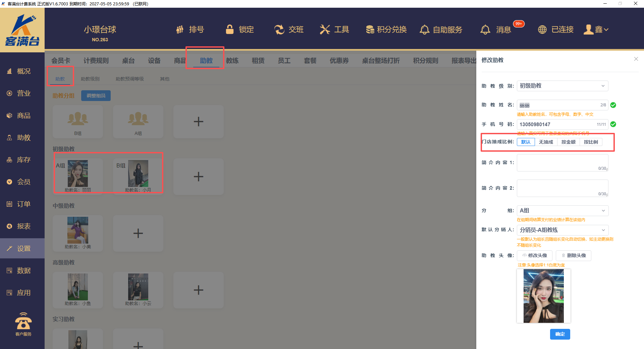Open 交班 shift handover icon
Image resolution: width=644 pixels, height=349 pixels.
point(279,30)
